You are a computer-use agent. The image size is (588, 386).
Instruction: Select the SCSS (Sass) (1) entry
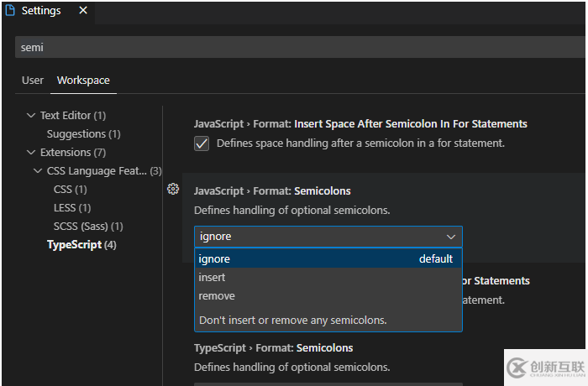(88, 227)
